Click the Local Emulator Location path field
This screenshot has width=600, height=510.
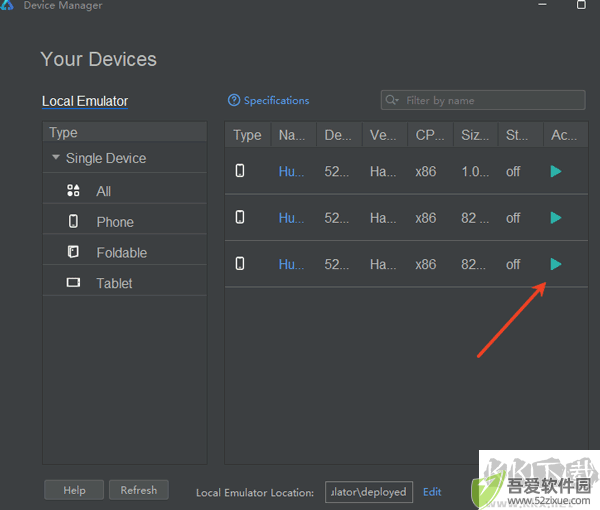[x=369, y=492]
